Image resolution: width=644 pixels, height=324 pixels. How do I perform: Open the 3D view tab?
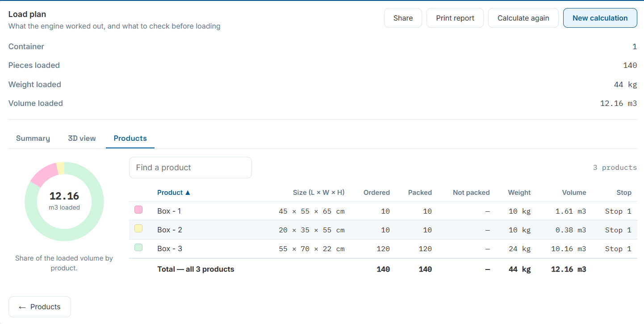tap(82, 139)
